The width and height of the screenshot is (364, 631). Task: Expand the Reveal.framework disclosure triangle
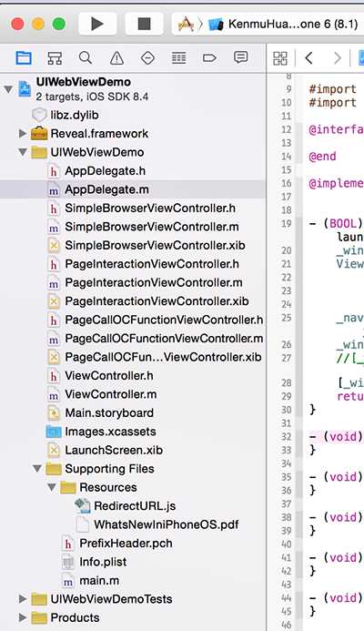[23, 134]
